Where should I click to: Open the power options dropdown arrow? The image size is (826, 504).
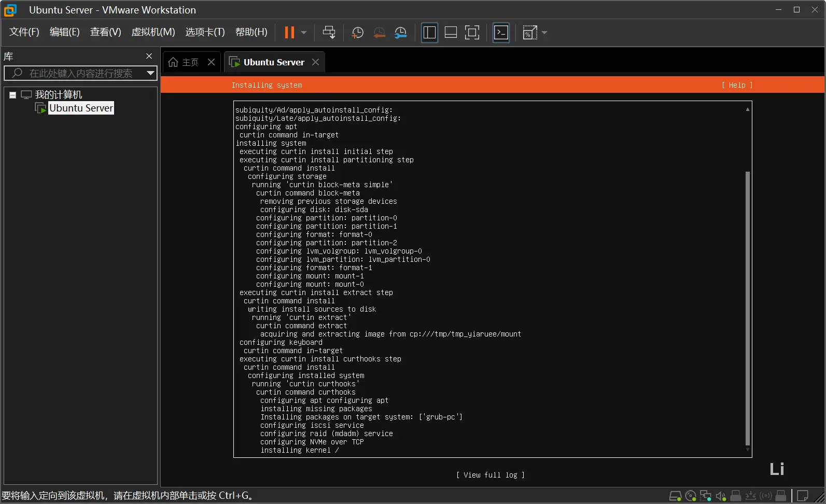[x=304, y=33]
